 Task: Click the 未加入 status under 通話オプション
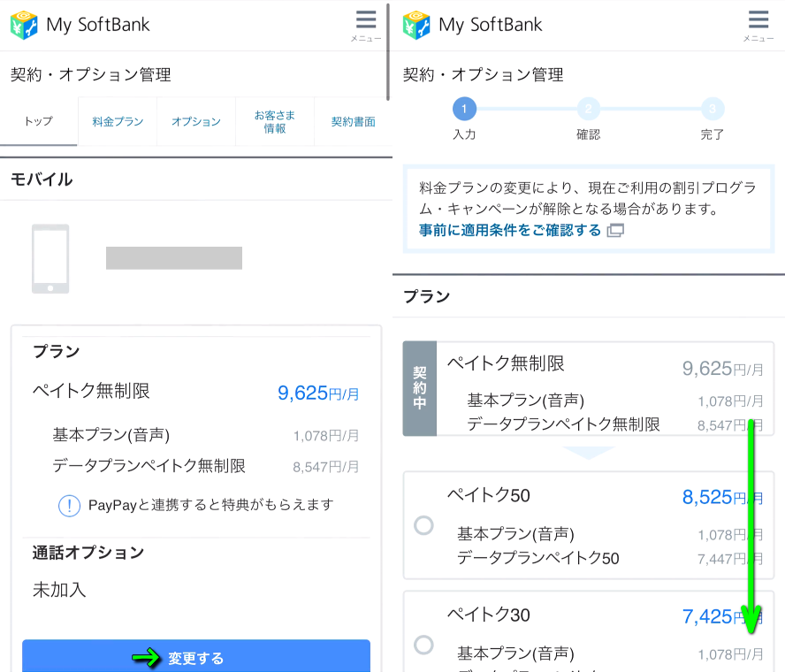pyautogui.click(x=59, y=590)
